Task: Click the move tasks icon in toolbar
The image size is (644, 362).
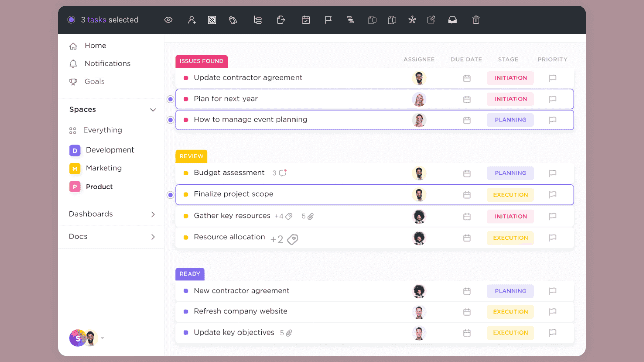Action: coord(281,20)
